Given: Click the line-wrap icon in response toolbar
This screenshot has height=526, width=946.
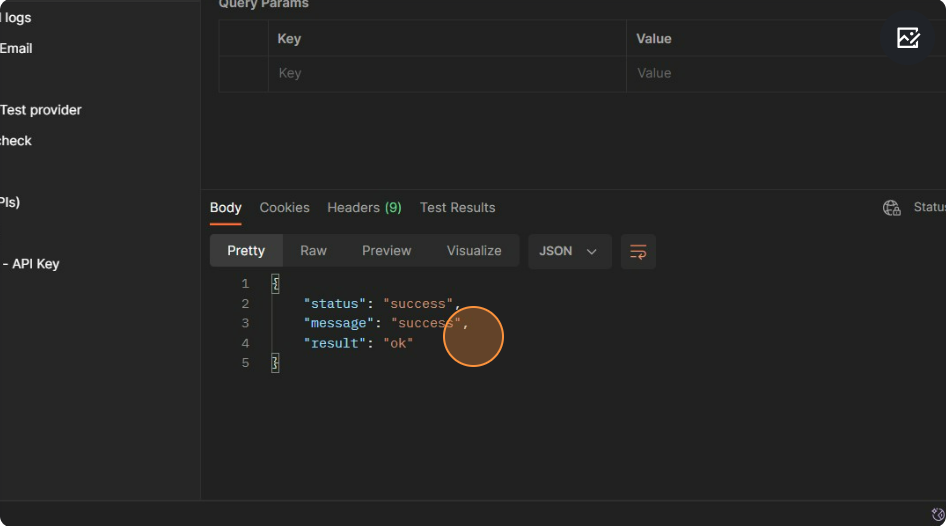Looking at the screenshot, I should click(638, 251).
